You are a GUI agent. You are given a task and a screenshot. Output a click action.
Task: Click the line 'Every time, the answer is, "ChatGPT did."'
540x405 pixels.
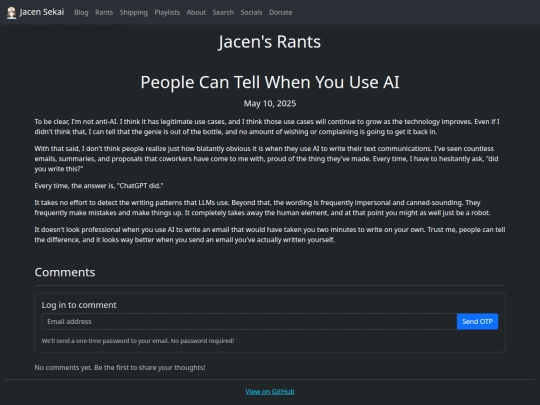click(x=99, y=186)
